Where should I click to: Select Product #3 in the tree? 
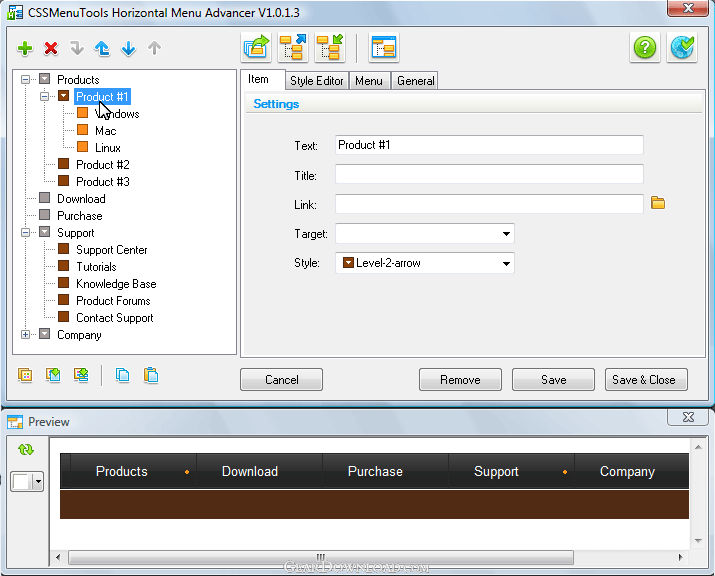(103, 182)
